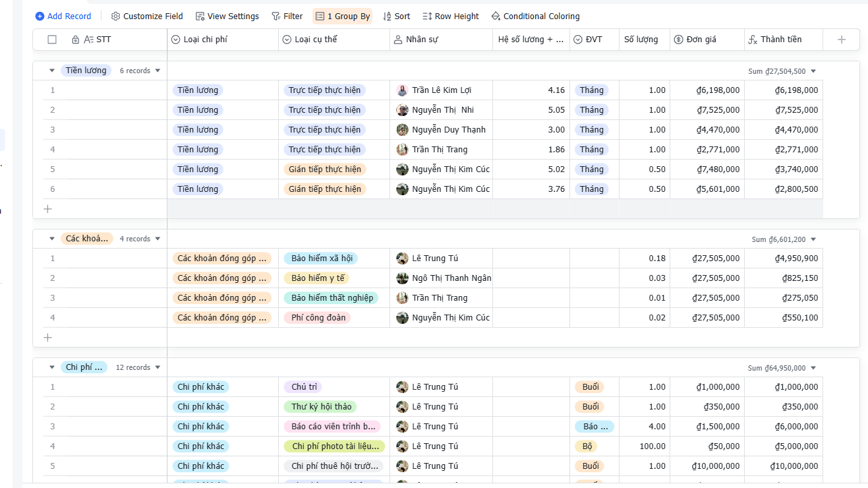This screenshot has width=868, height=488.
Task: Click the Chủ trì tag
Action: [x=303, y=387]
